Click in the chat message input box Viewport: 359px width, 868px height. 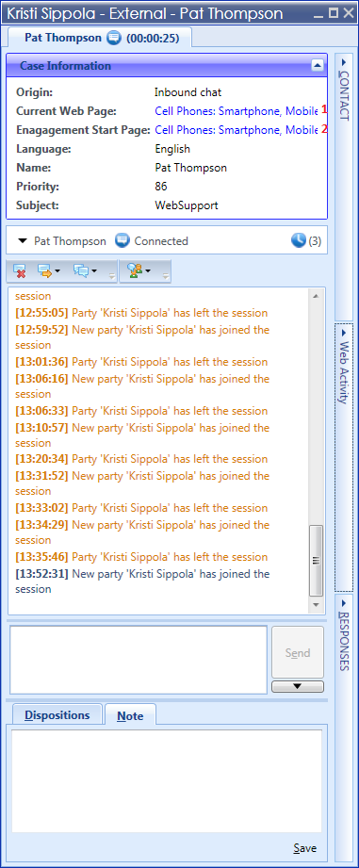click(139, 660)
